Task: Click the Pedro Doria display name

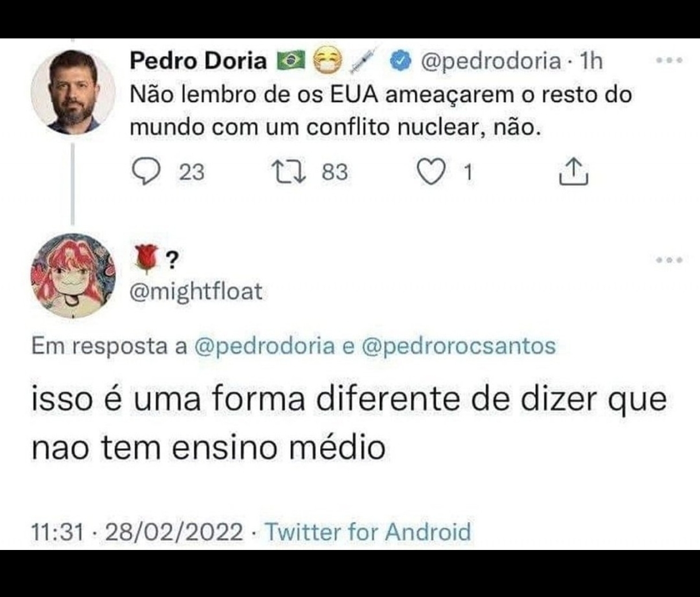Action: coord(199,60)
